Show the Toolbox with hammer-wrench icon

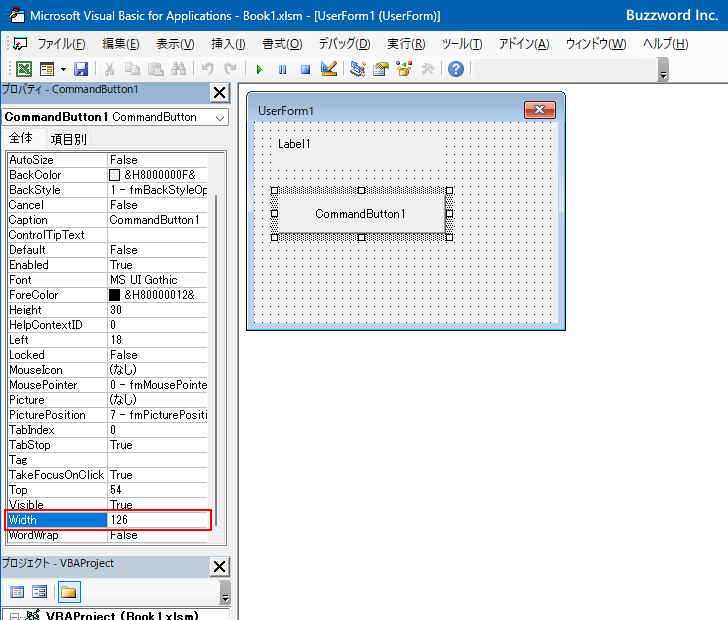point(427,69)
